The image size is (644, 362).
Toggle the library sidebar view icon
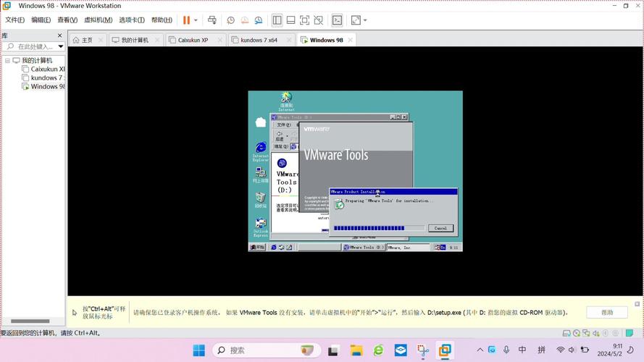277,20
